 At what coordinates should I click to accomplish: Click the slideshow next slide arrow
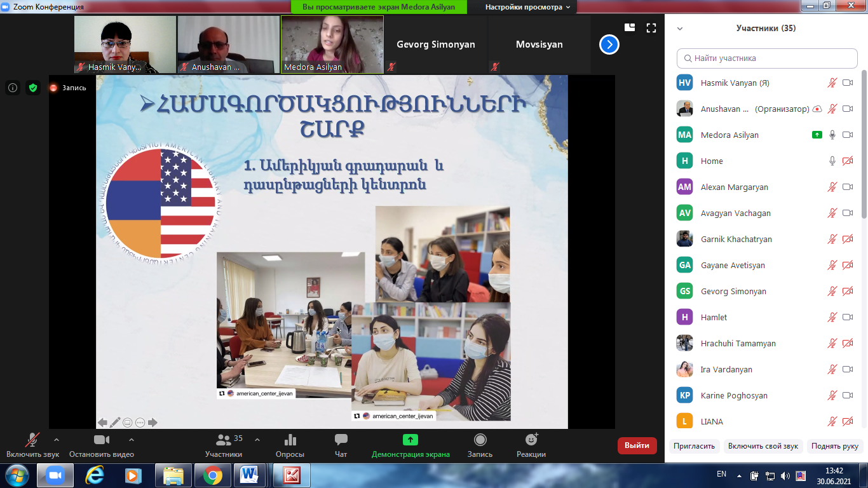click(x=153, y=422)
